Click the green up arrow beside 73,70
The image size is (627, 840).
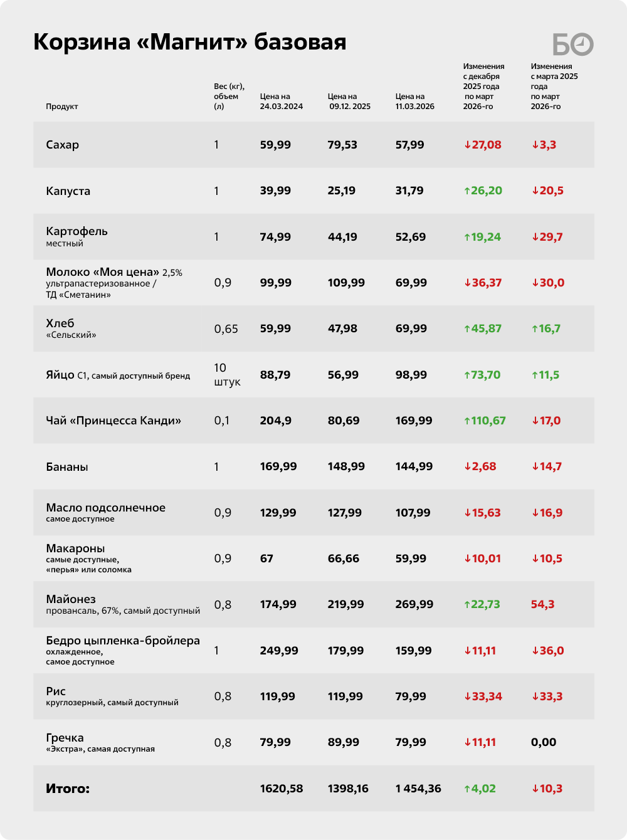coord(467,375)
